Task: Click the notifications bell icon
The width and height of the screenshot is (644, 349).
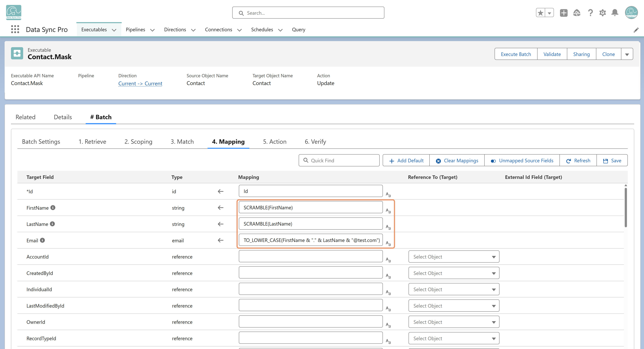Action: point(615,13)
